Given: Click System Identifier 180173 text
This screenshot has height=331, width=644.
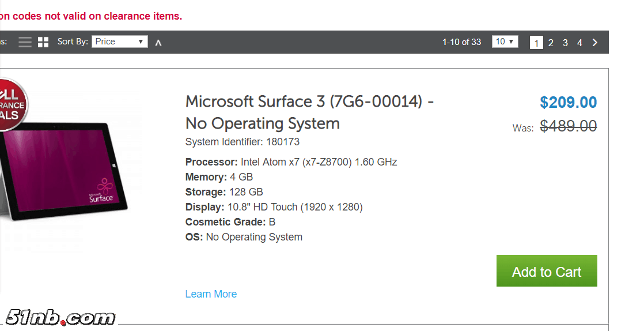Looking at the screenshot, I should [243, 142].
